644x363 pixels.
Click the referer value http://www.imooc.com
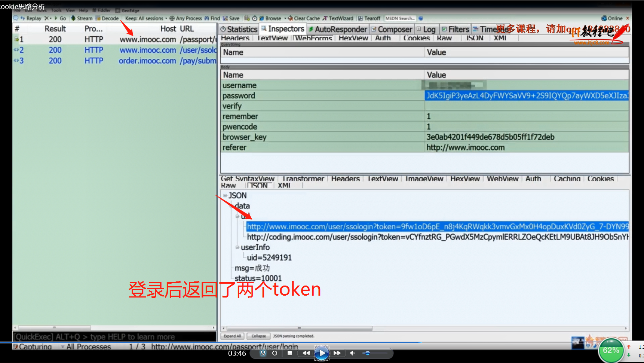coord(465,147)
